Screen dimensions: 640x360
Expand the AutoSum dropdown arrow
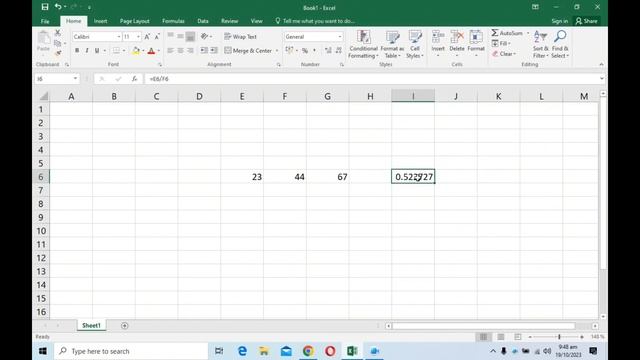[x=528, y=33]
